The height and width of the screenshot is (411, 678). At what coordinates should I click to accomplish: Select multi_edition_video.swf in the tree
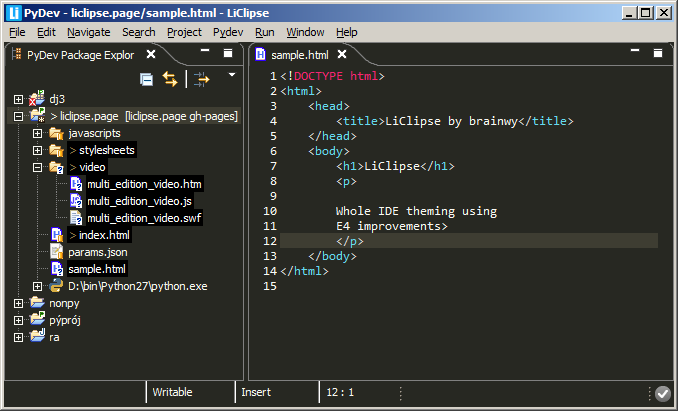coord(144,218)
